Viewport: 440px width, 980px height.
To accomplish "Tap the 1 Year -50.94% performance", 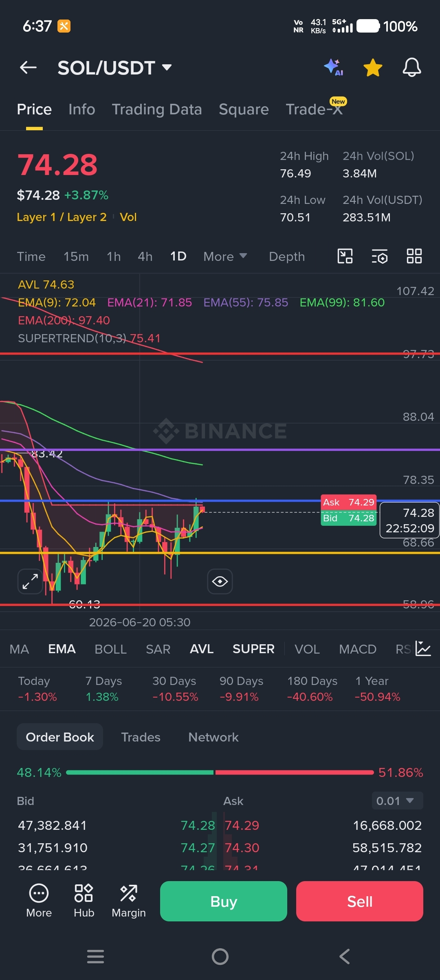I will (377, 689).
